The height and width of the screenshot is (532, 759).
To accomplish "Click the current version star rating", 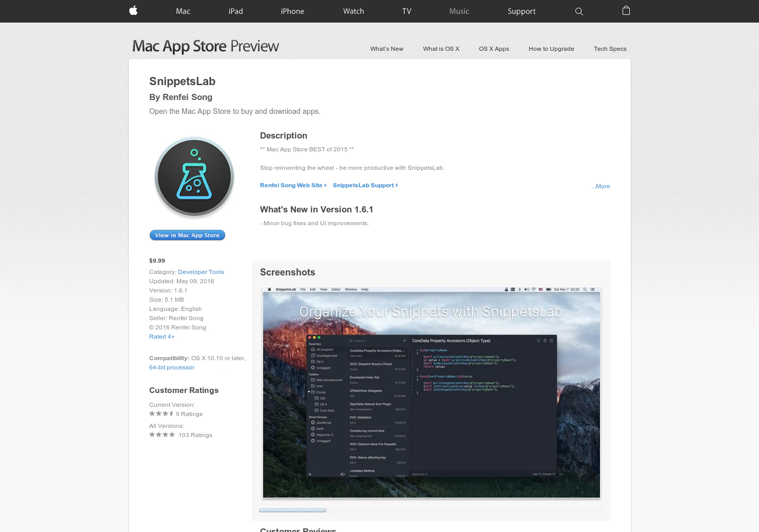I will coord(161,413).
